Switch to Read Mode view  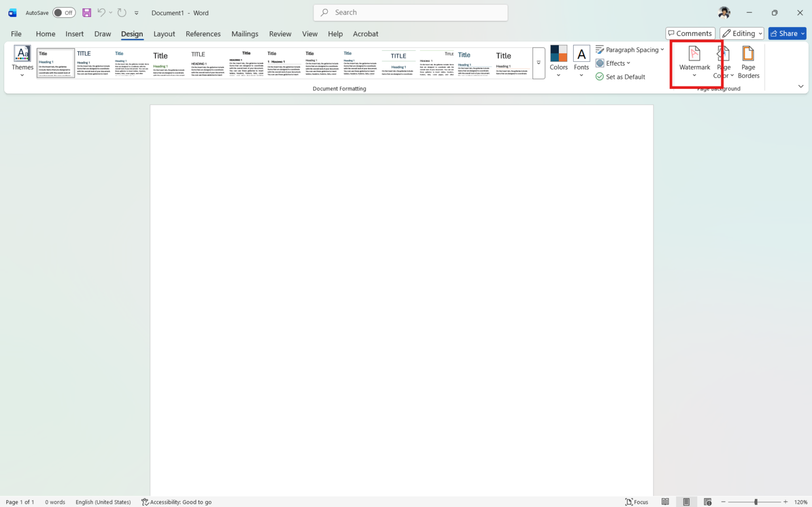tap(665, 502)
